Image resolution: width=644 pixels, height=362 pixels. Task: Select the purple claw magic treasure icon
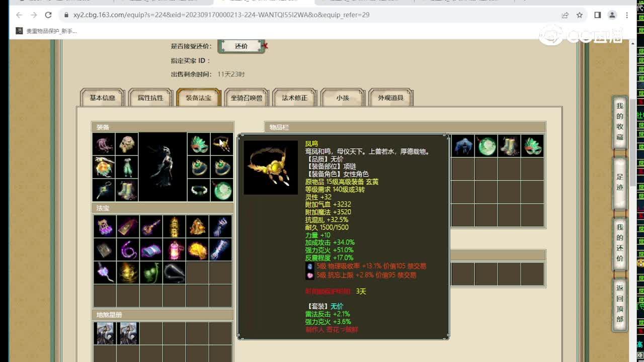[x=105, y=227]
